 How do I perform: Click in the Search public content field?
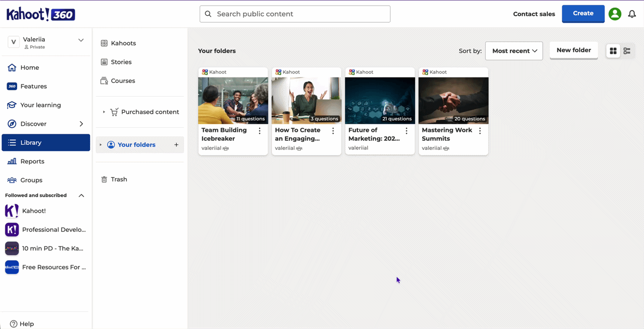click(x=295, y=14)
